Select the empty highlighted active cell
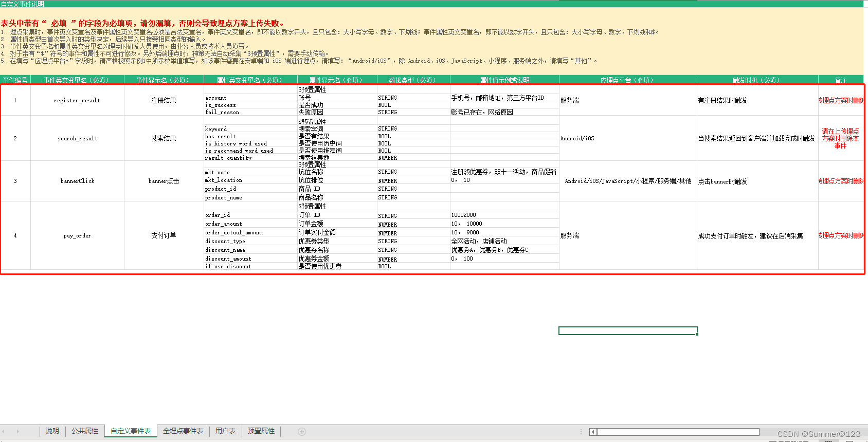The image size is (868, 442). 628,330
